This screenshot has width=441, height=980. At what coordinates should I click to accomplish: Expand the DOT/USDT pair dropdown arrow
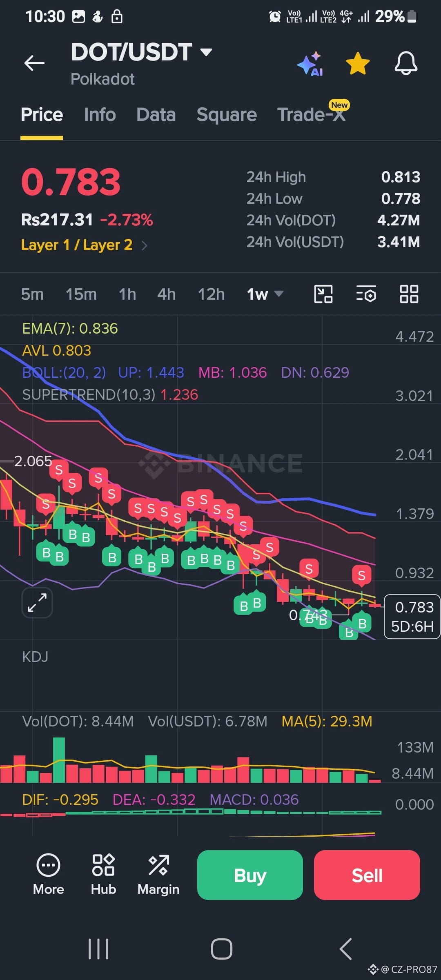coord(206,52)
